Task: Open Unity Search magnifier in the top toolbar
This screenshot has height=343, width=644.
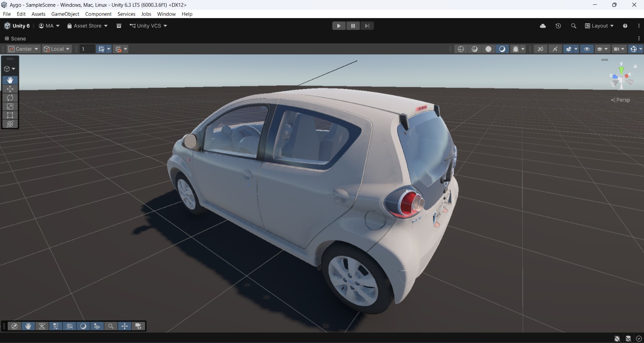Action: coord(574,26)
